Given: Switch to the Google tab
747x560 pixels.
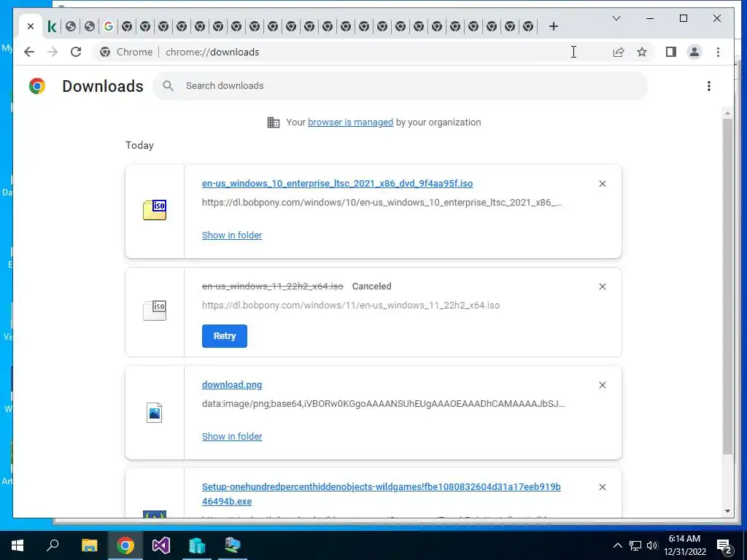Looking at the screenshot, I should [108, 27].
